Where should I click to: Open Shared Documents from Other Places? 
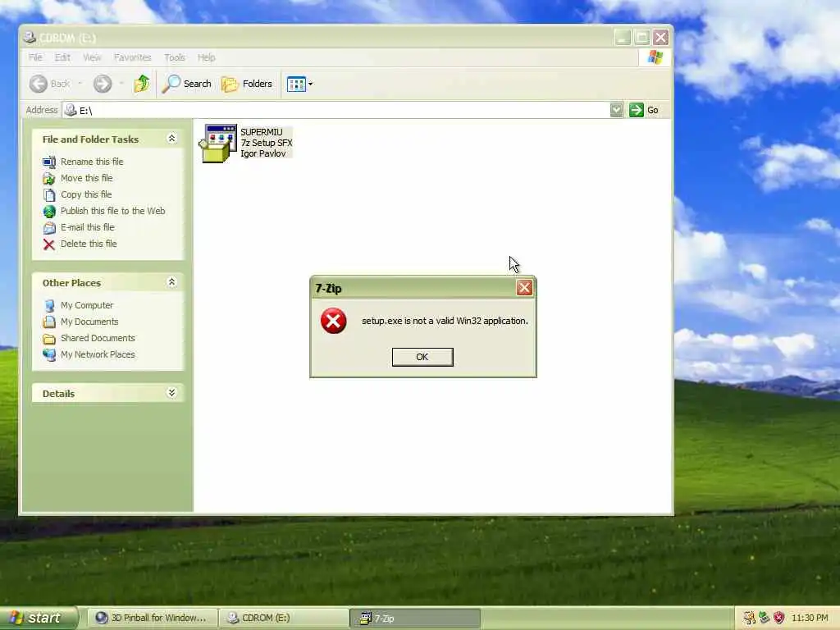[98, 338]
